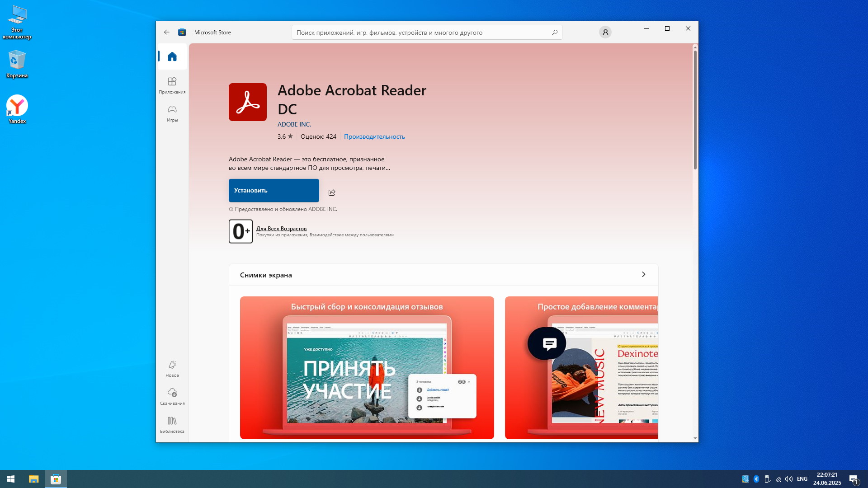
Task: Expand the Снимки экрана section chevron
Action: click(x=643, y=274)
